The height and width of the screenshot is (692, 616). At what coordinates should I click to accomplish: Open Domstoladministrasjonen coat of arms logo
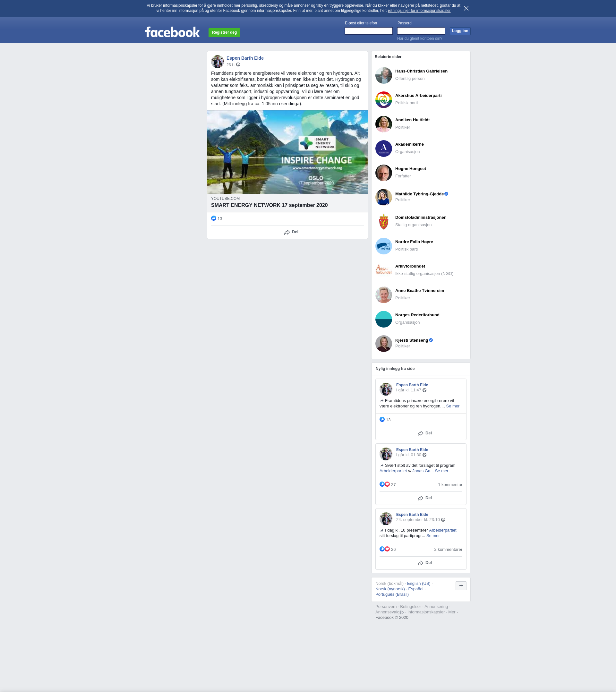coord(383,221)
